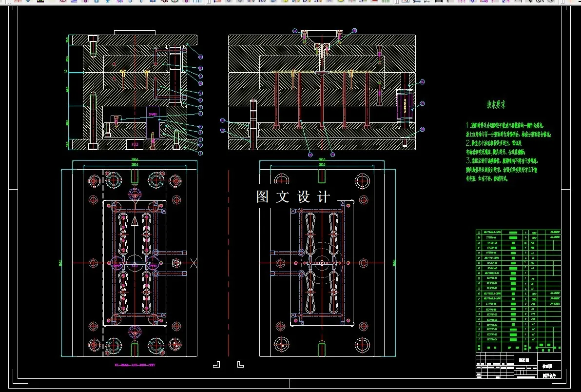Click the vertical dimension text right of the right plan view
Image resolution: width=581 pixels, height=392 pixels.
(x=394, y=263)
